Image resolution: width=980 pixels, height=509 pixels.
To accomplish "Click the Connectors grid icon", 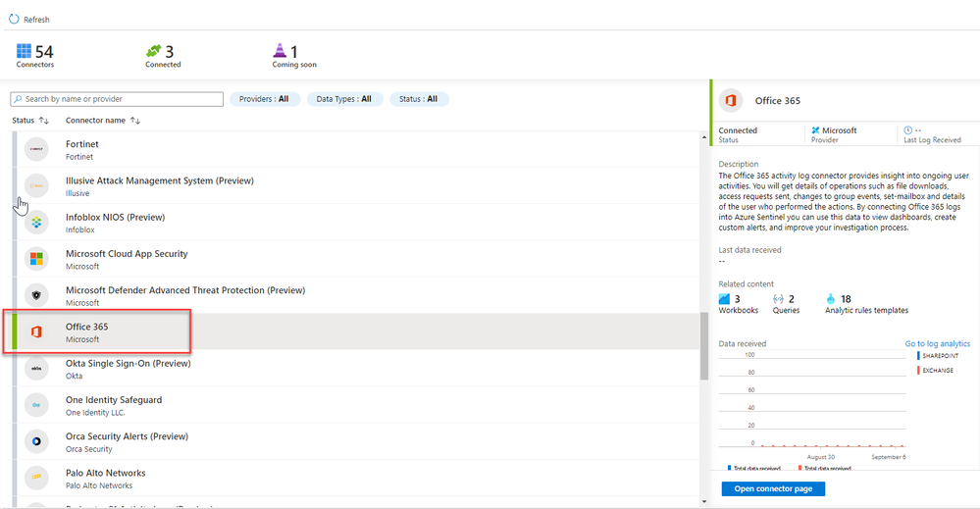I will (x=24, y=51).
